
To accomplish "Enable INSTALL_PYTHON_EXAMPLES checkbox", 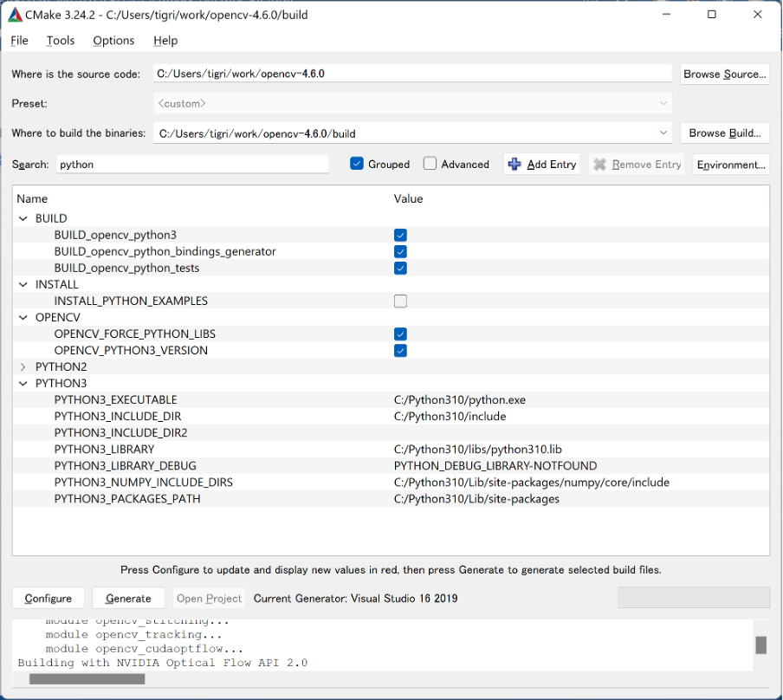I will point(400,301).
